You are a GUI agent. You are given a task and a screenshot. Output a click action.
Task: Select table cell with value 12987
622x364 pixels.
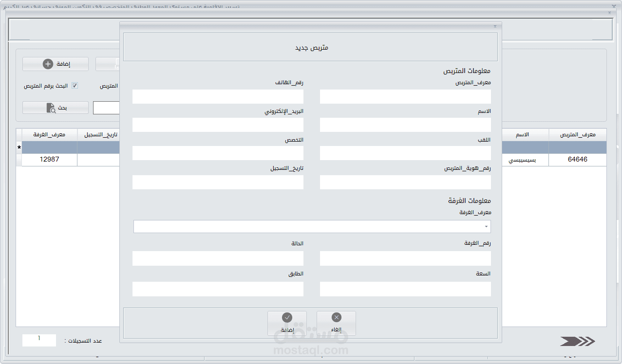click(49, 160)
